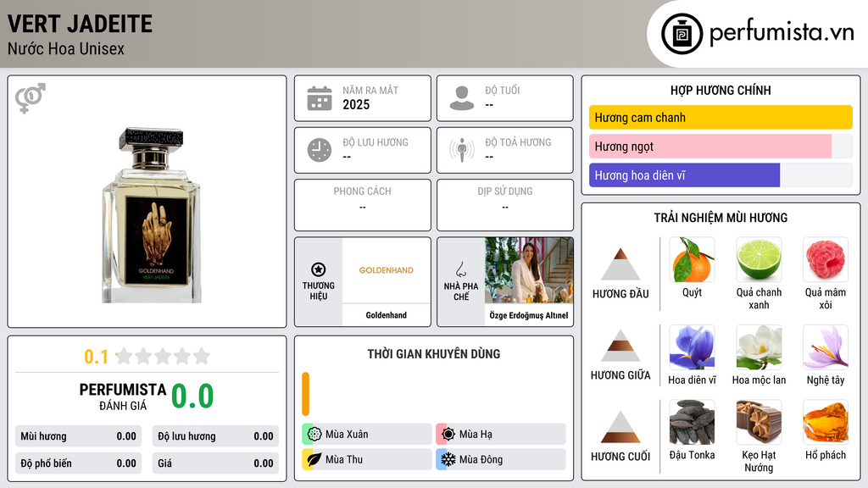The image size is (868, 488).
Task: Click the Hương Cuối pyramid icon
Action: pyautogui.click(x=620, y=427)
